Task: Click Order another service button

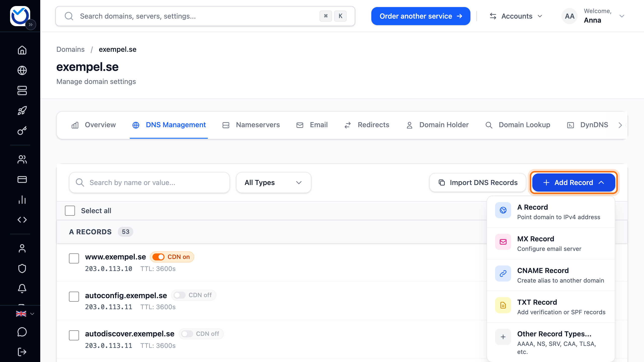Action: pyautogui.click(x=421, y=16)
